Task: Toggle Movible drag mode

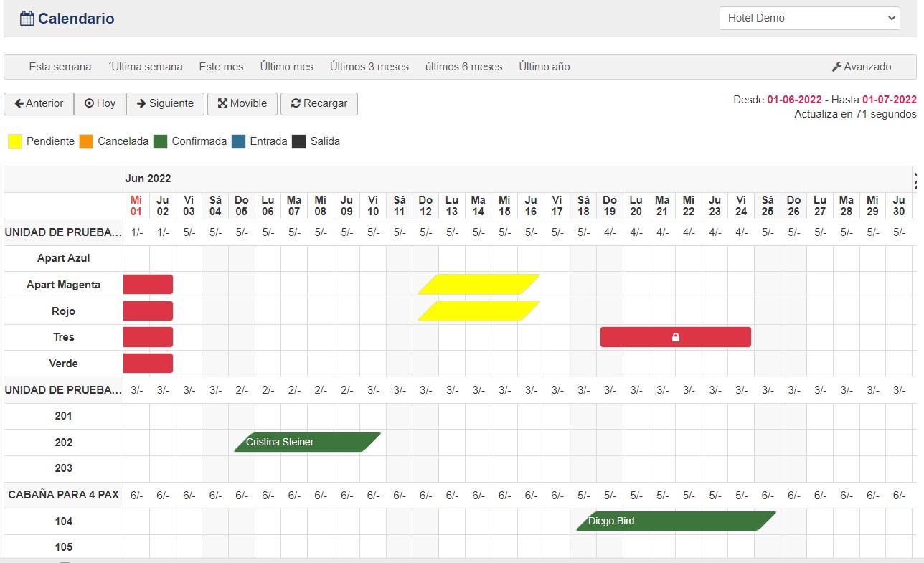Action: [x=242, y=103]
